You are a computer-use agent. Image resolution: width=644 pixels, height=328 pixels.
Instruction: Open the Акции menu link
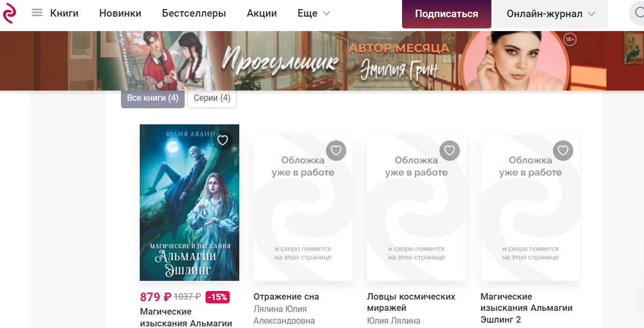point(262,13)
